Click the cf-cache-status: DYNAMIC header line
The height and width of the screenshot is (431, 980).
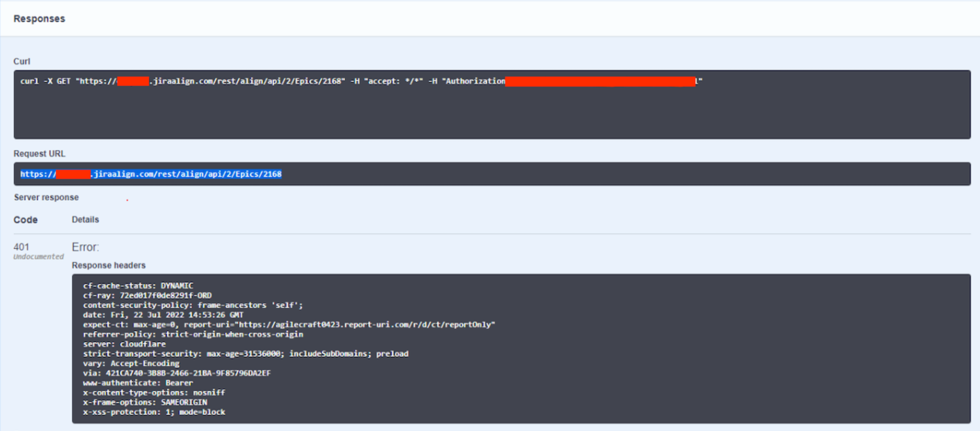[x=138, y=285]
